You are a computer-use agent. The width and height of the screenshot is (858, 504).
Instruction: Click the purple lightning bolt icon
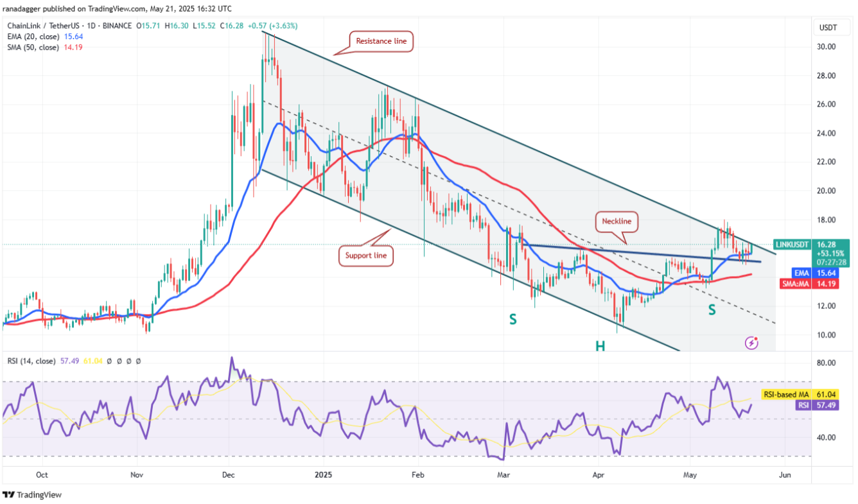pyautogui.click(x=751, y=343)
